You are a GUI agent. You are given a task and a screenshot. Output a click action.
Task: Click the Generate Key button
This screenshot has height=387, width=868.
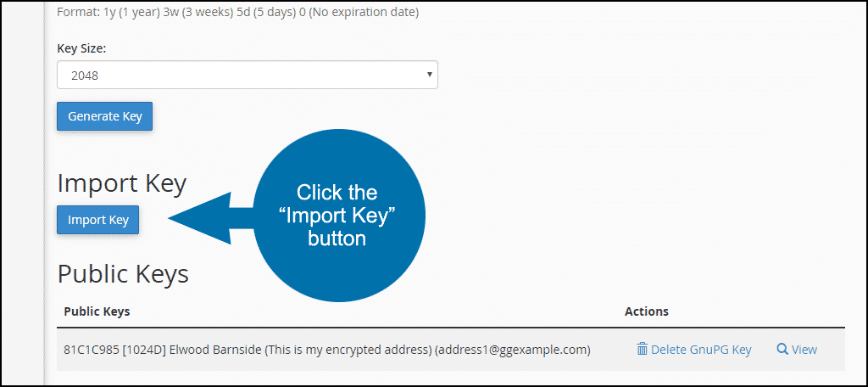point(104,116)
